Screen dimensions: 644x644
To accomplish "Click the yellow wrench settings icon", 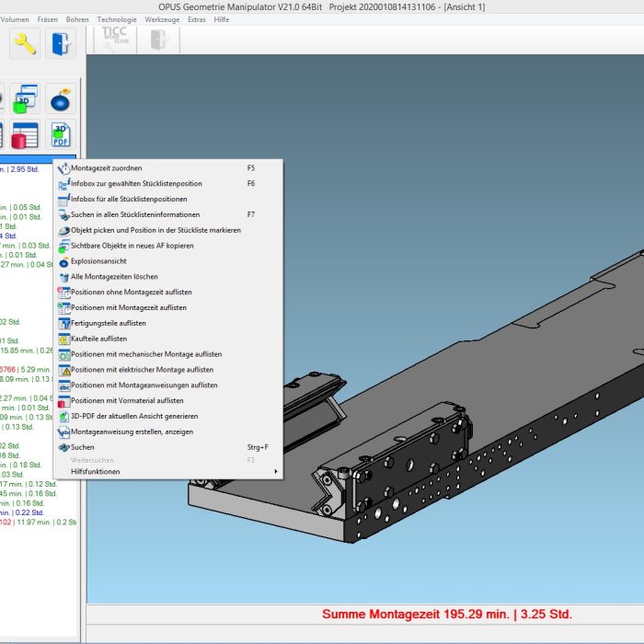I will click(25, 43).
